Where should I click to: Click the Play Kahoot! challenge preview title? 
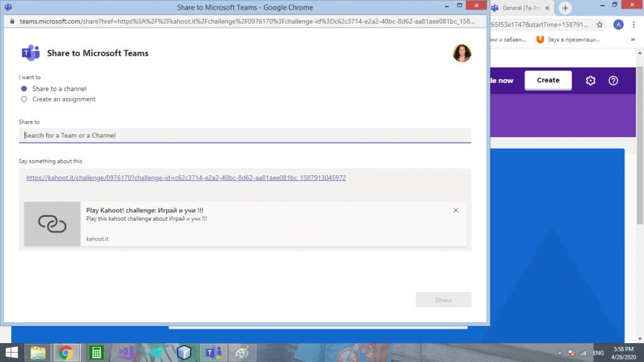[145, 210]
